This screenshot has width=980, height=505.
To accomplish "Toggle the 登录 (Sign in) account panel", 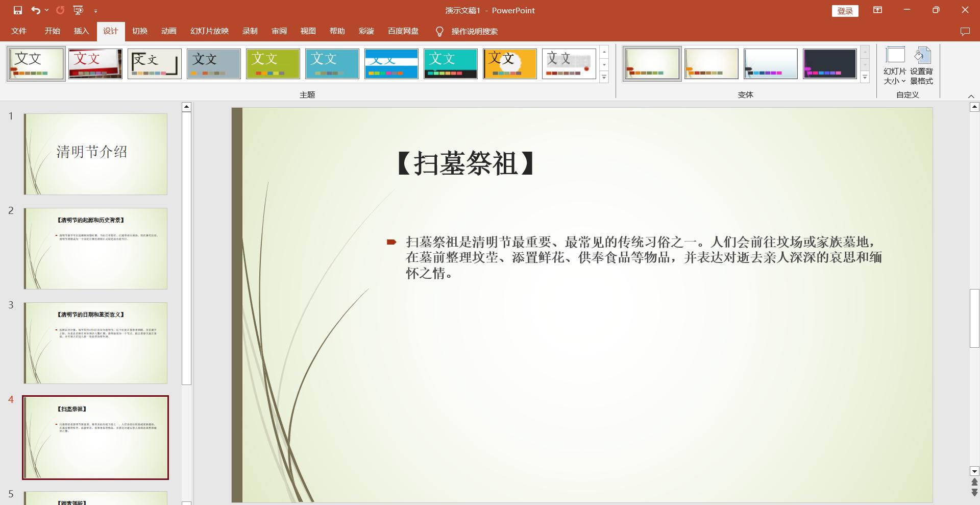I will coord(845,10).
